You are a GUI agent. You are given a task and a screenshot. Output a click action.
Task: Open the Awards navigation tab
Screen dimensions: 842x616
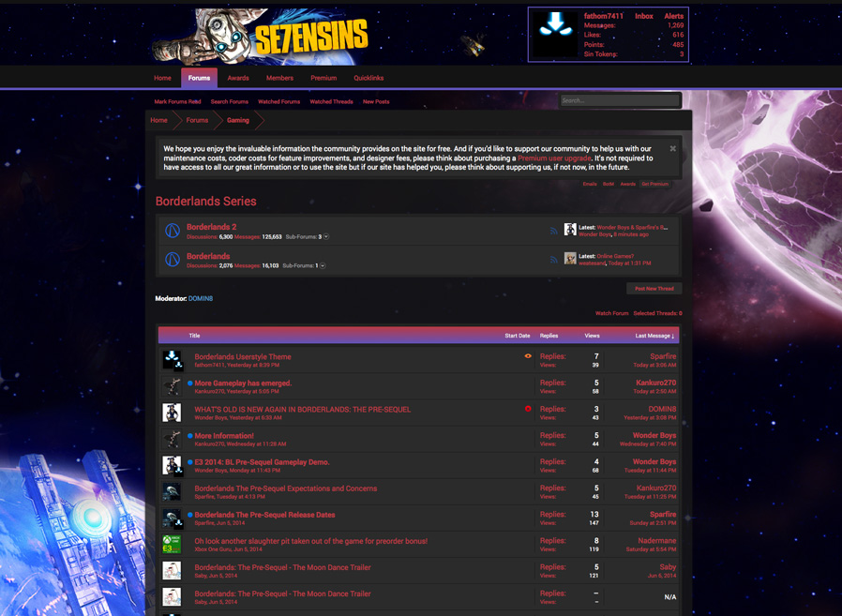238,78
